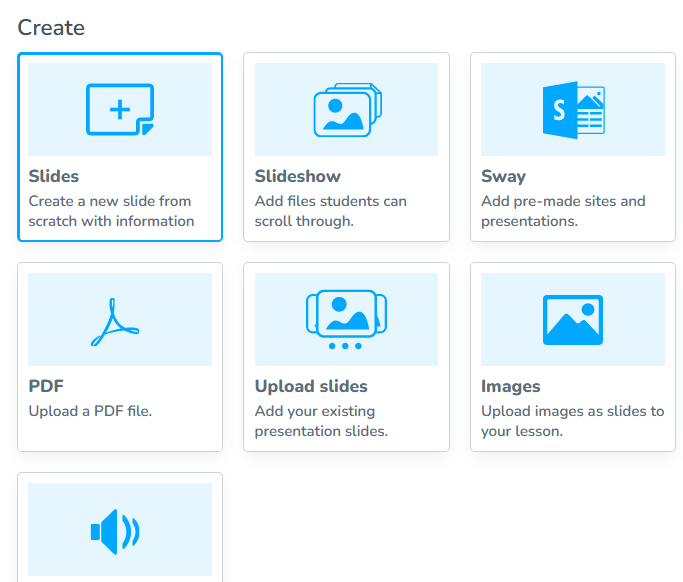This screenshot has height=582, width=683.
Task: Click the 'Create' section heading
Action: 51,27
